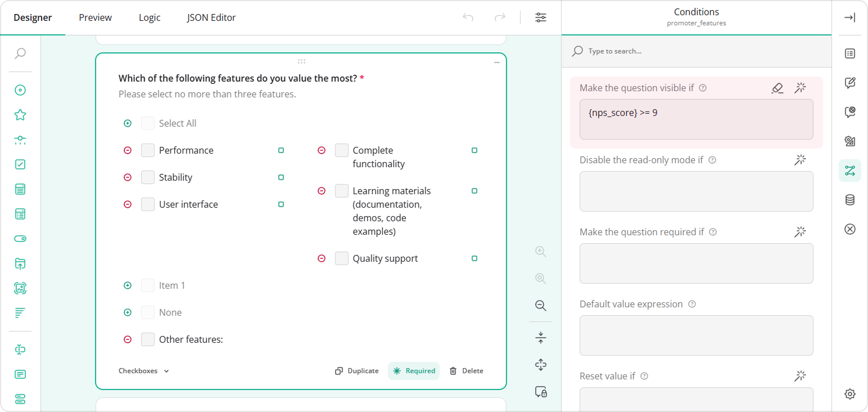Viewport: 868px width, 412px height.
Task: Add a Checkboxes question from toolbox
Action: tap(20, 164)
